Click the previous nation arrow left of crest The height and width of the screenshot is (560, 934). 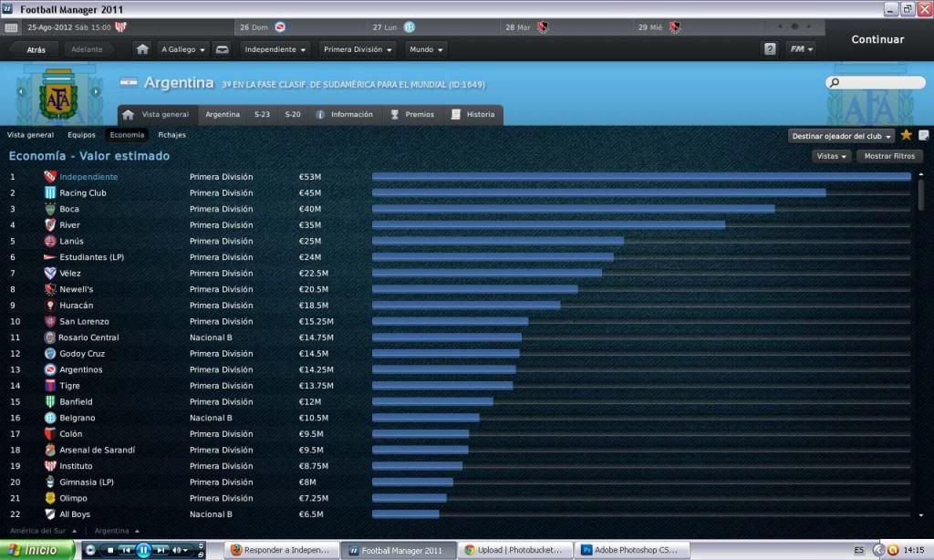click(22, 92)
